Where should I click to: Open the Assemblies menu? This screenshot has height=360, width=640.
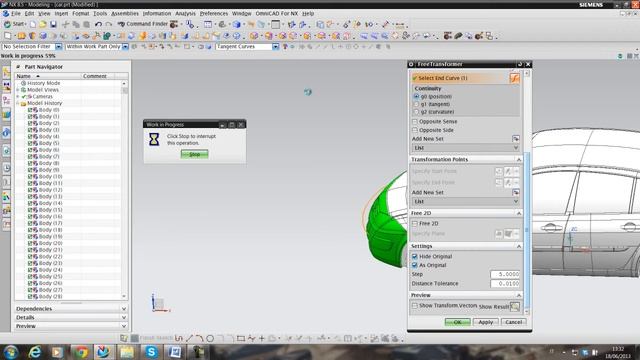click(x=125, y=13)
